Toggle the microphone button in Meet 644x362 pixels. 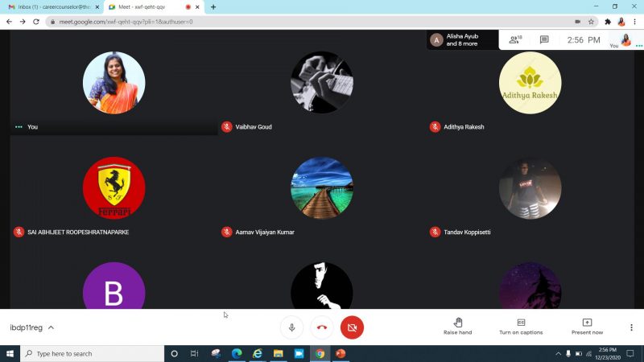coord(291,327)
